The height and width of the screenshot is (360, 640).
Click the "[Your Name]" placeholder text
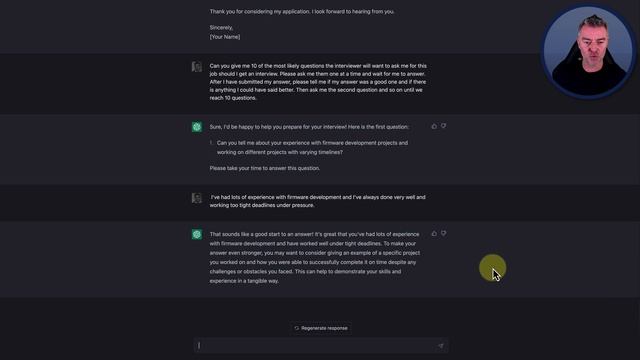[225, 37]
